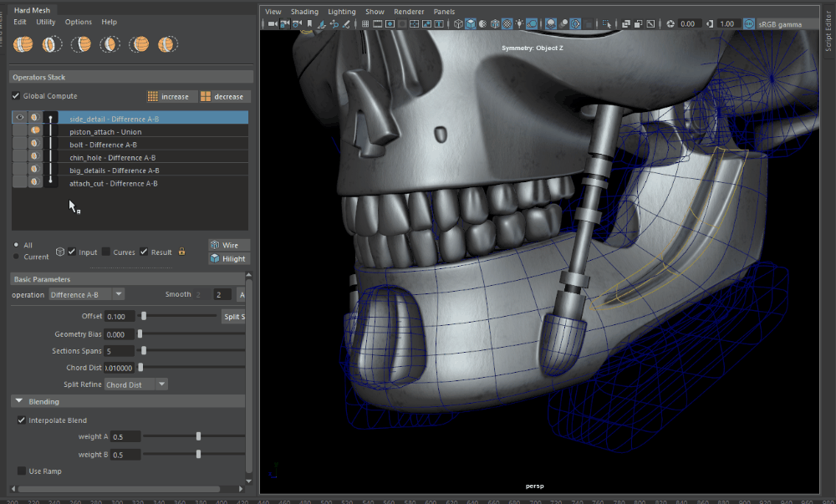Collapse the Basic Parameters section header
This screenshot has width=836, height=504.
[x=127, y=279]
